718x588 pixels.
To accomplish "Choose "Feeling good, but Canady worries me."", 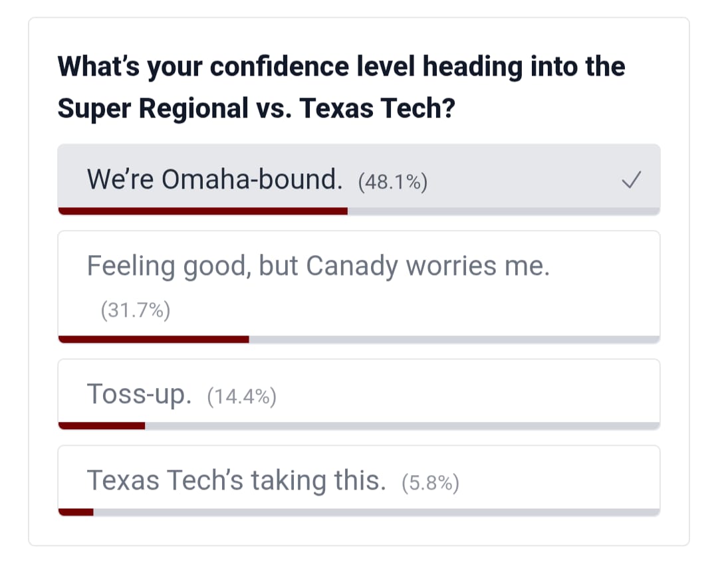I will click(318, 266).
